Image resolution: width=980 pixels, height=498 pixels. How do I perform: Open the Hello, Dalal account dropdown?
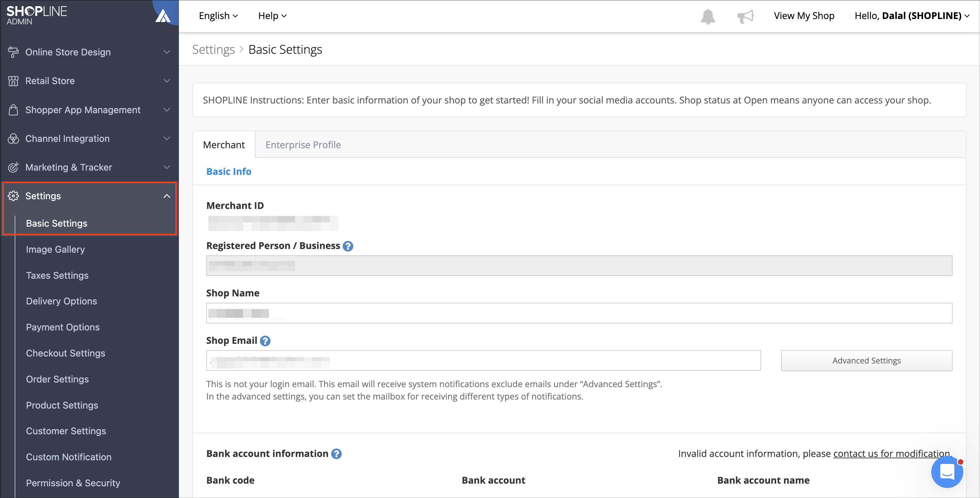912,16
